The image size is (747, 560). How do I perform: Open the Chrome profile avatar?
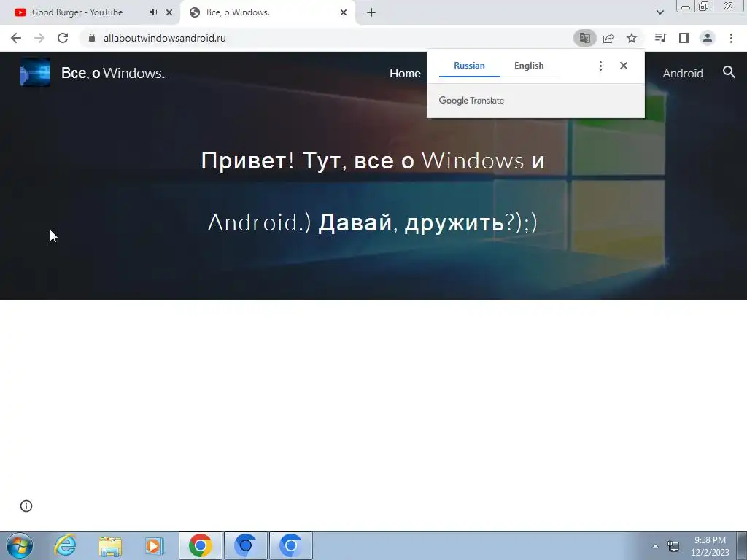708,38
